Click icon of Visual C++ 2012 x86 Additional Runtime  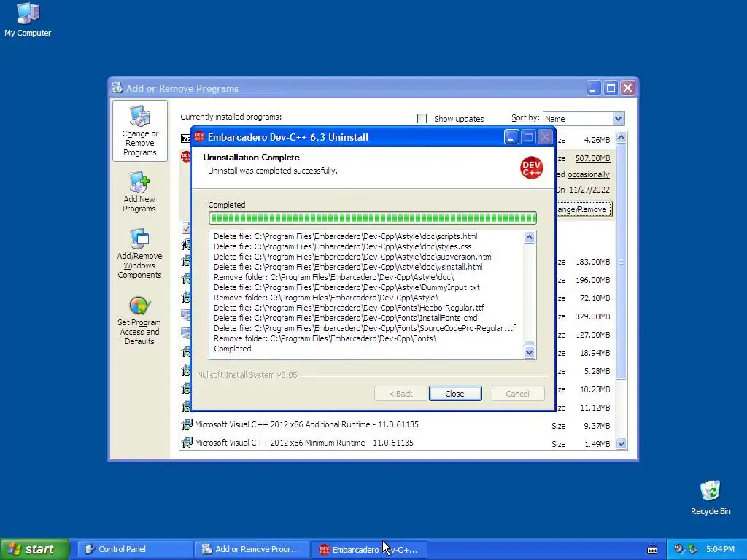(186, 424)
